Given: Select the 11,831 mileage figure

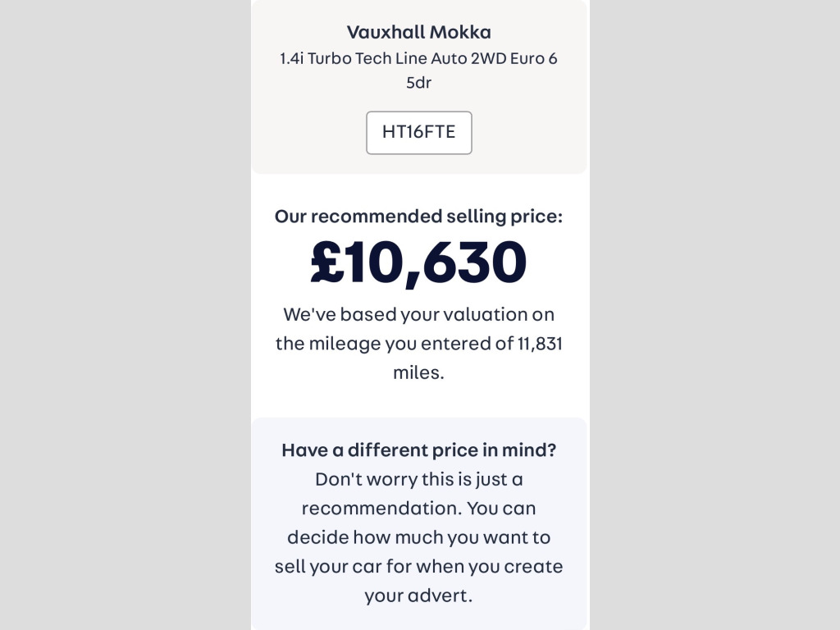Looking at the screenshot, I should pyautogui.click(x=540, y=344).
